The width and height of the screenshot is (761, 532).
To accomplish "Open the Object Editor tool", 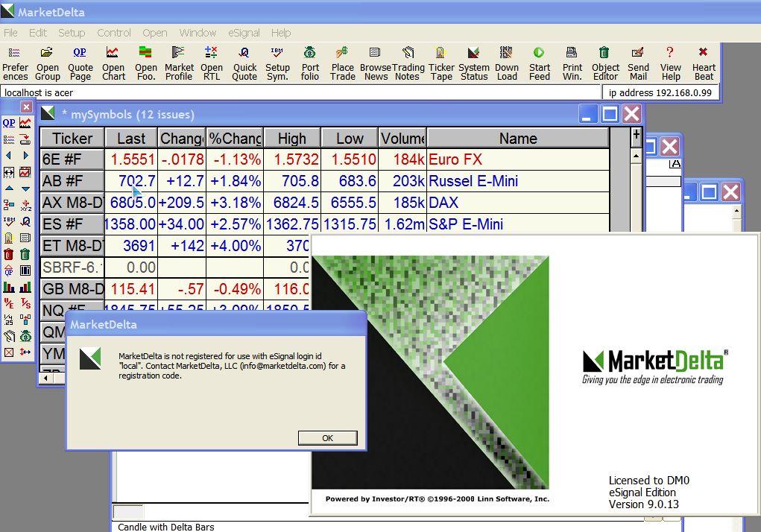I will click(605, 63).
